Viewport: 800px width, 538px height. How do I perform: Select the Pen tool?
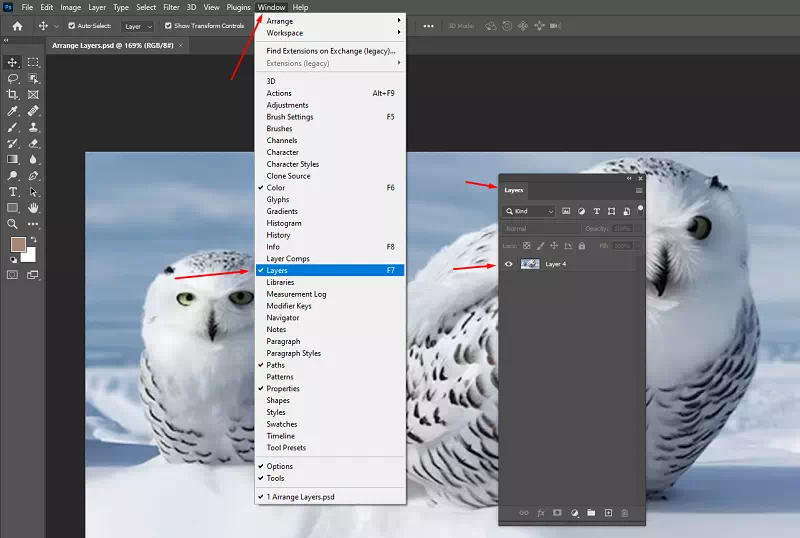[33, 176]
